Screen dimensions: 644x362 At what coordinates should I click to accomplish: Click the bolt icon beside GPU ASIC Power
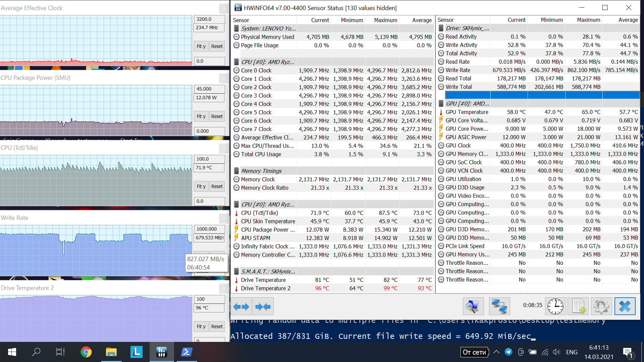click(441, 137)
